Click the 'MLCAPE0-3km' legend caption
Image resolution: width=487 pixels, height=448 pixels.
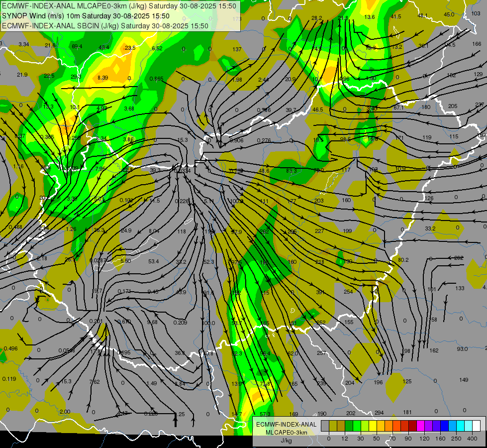(x=286, y=433)
